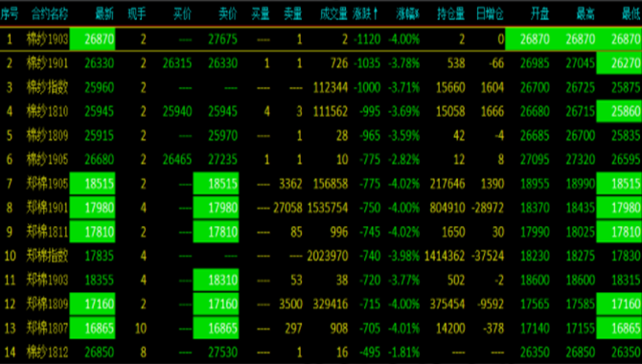The width and height of the screenshot is (642, 364).
Task: Select the 棉纱1903 contract row
Action: pyautogui.click(x=321, y=39)
